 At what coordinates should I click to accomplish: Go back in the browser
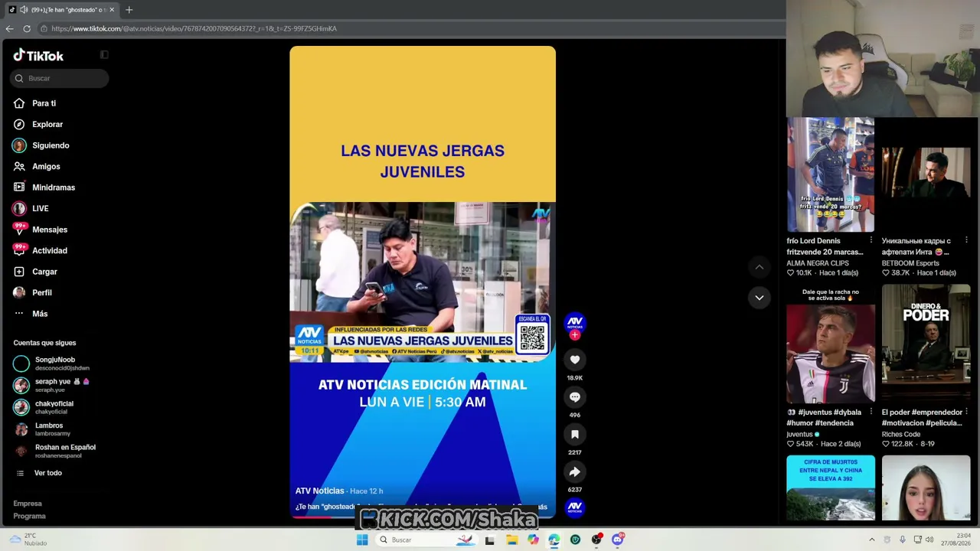9,28
